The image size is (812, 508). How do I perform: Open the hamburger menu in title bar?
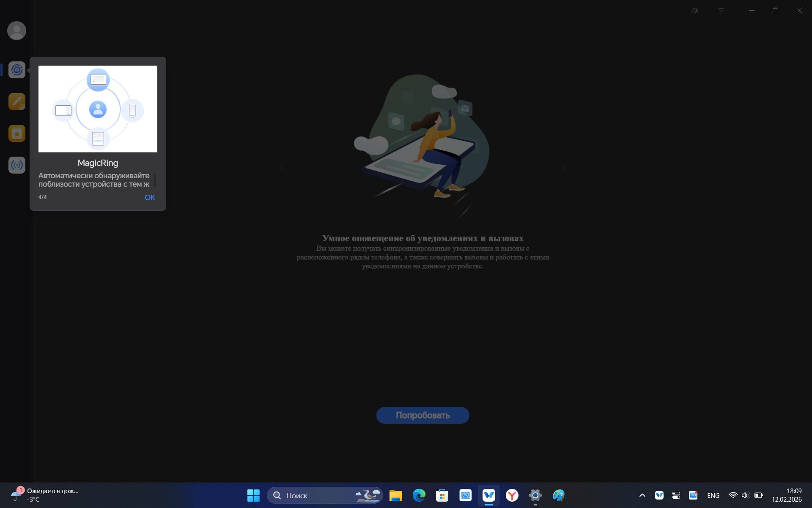pos(721,11)
